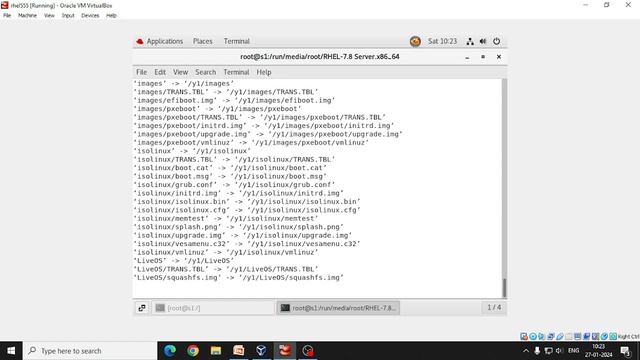Open the Terminal menu in the terminal menubar
This screenshot has width=640, height=360.
pyautogui.click(x=236, y=72)
